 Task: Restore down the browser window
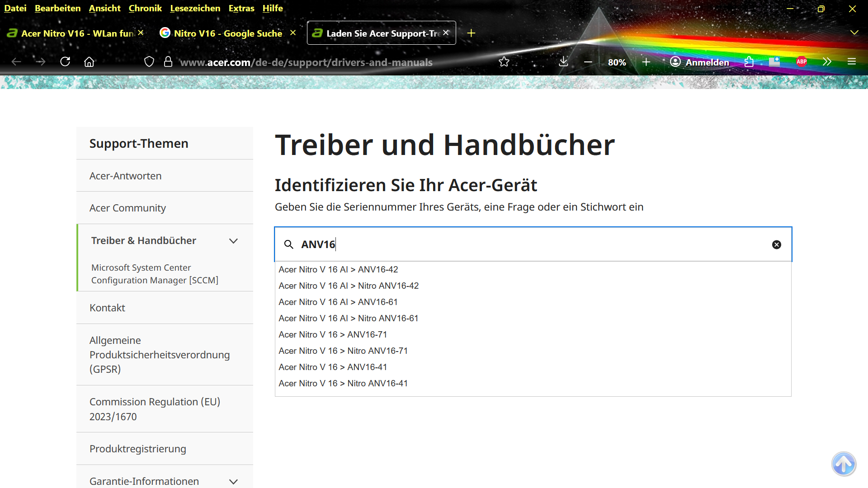tap(821, 9)
